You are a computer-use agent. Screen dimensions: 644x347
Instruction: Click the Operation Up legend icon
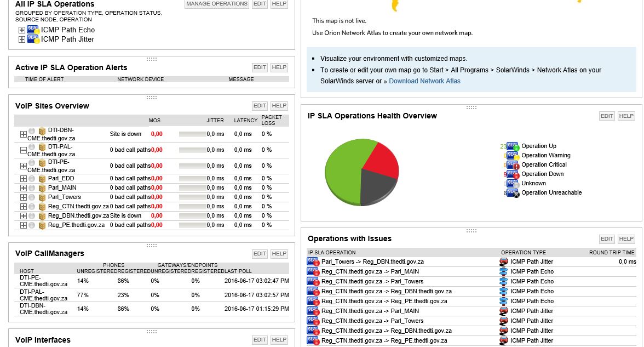pyautogui.click(x=513, y=146)
